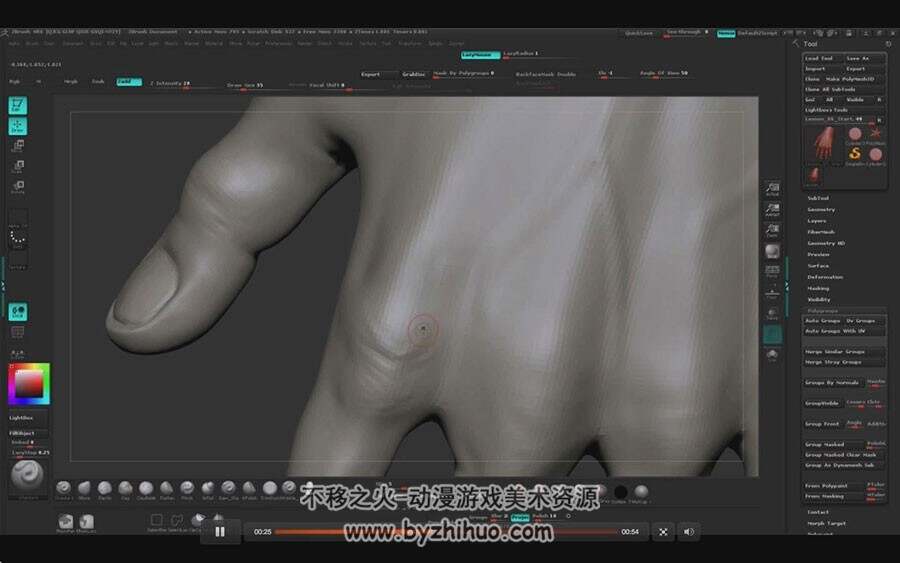Click Clone All SubTools button
Image resolution: width=900 pixels, height=563 pixels.
click(x=844, y=90)
